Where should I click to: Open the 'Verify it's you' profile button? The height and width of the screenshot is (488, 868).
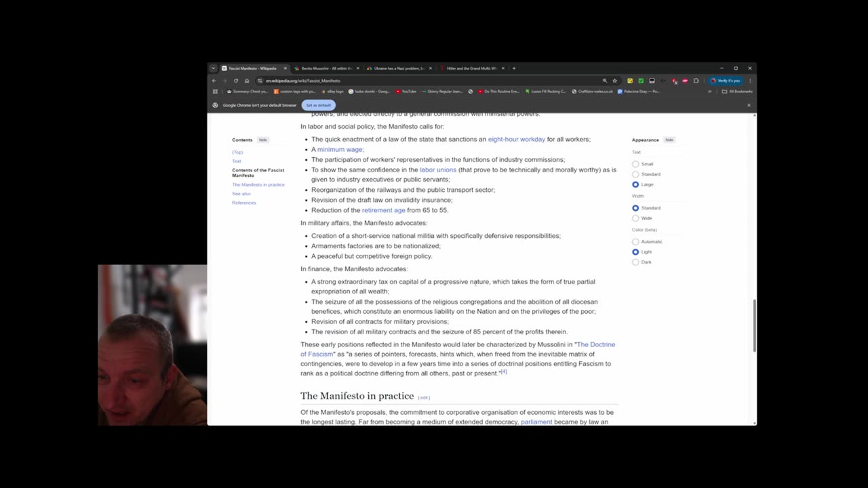(x=726, y=81)
